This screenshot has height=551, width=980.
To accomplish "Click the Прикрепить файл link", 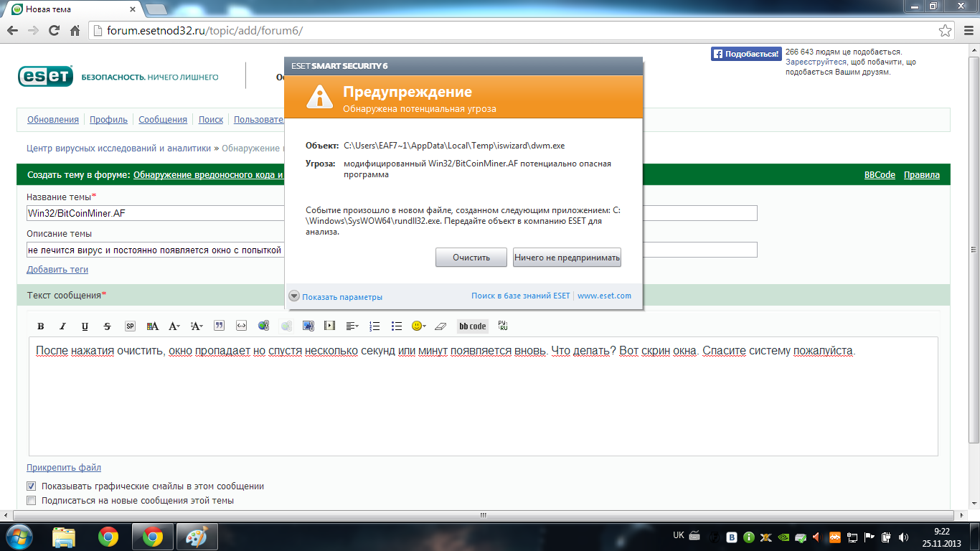I will coord(64,468).
